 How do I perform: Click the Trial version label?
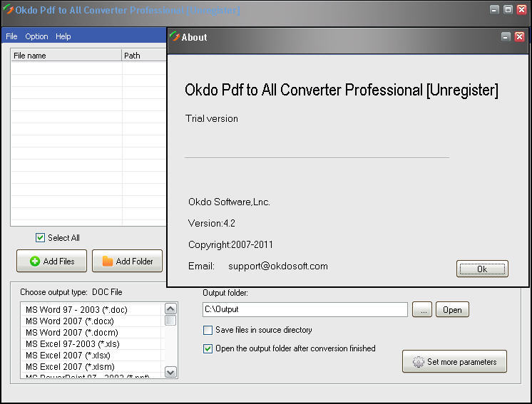[x=212, y=118]
